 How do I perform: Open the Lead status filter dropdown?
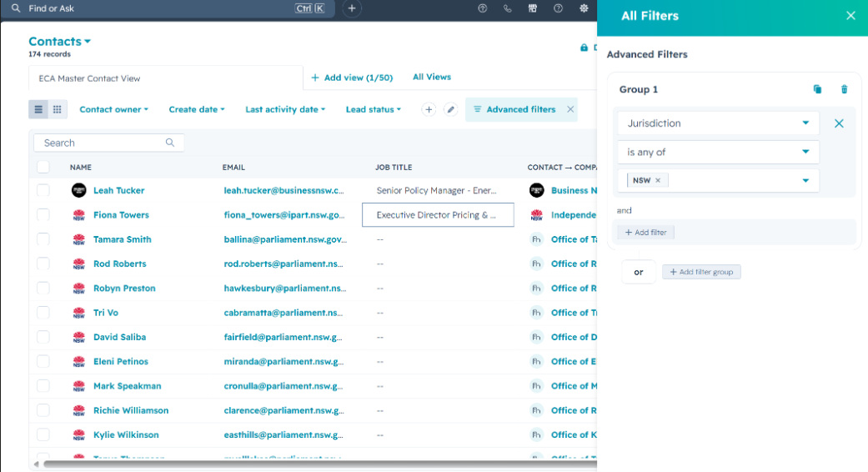point(373,109)
